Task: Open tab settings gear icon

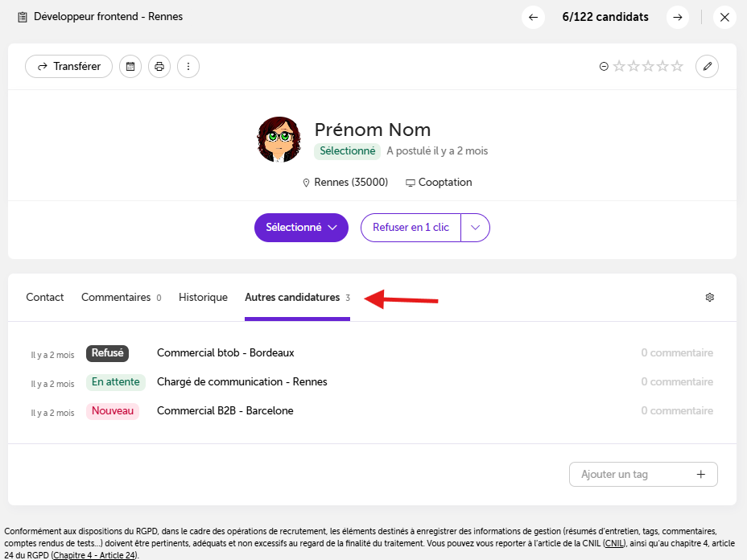Action: (710, 298)
